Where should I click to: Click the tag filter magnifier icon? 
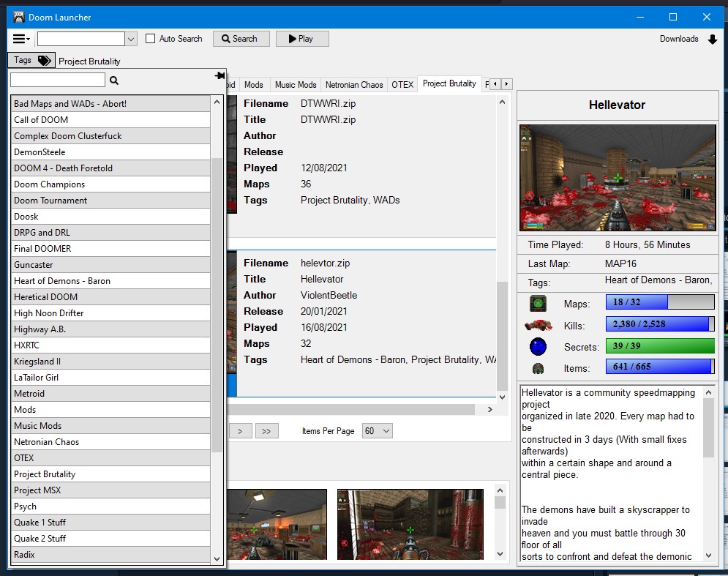[x=114, y=81]
